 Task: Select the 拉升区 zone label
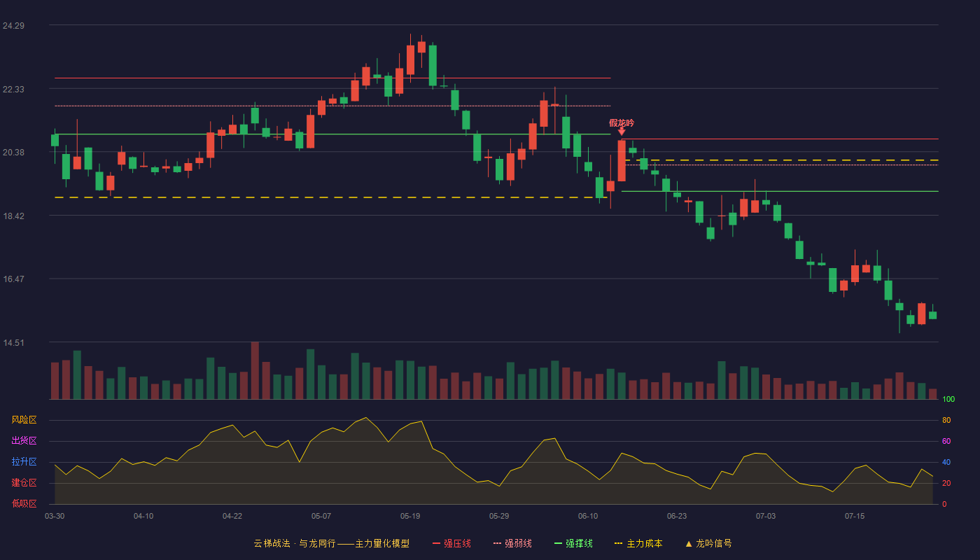tap(24, 462)
